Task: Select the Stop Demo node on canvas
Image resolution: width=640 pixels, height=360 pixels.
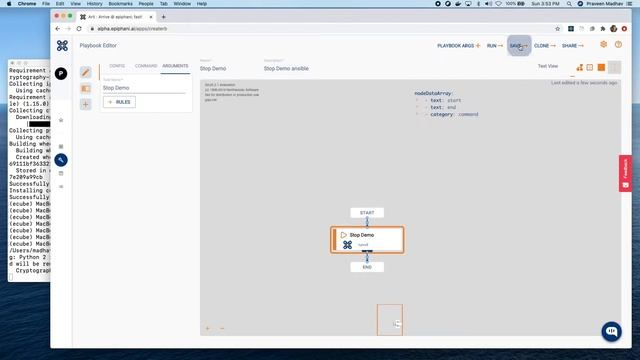Action: [367, 240]
